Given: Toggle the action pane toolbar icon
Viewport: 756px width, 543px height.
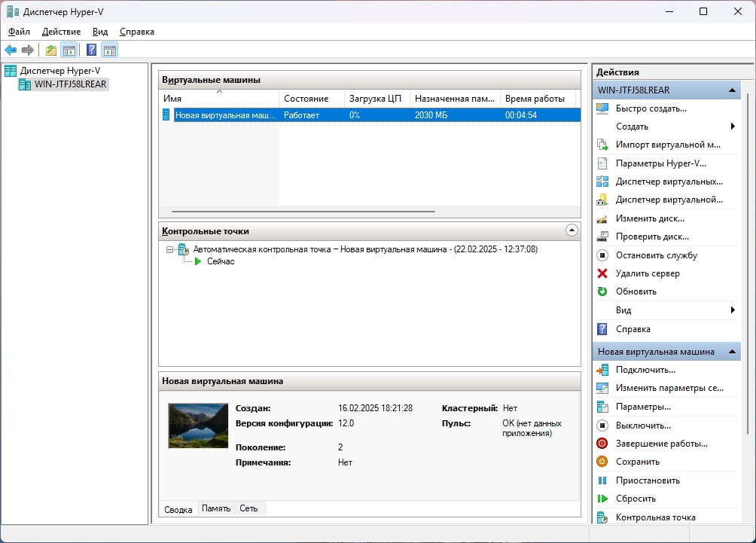Looking at the screenshot, I should coord(110,50).
